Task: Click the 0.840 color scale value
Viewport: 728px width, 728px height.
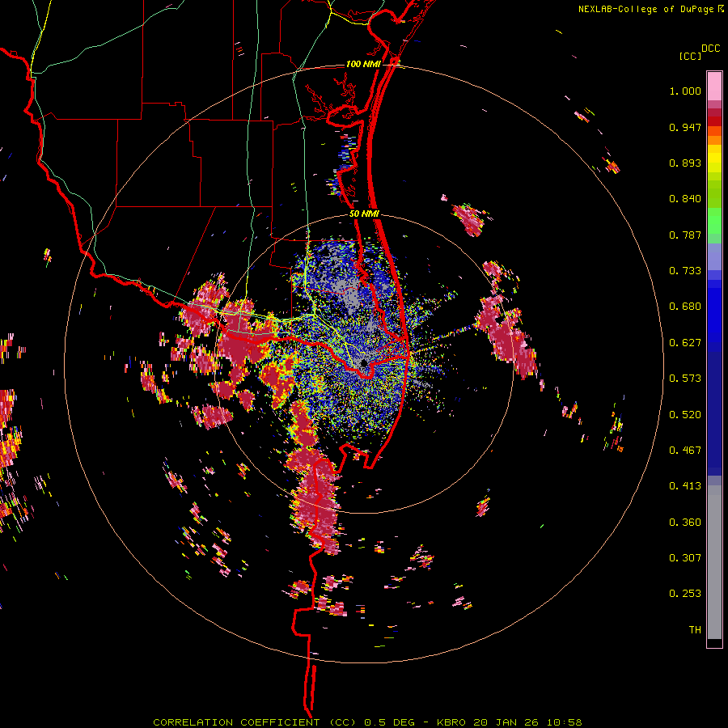Action: 685,199
